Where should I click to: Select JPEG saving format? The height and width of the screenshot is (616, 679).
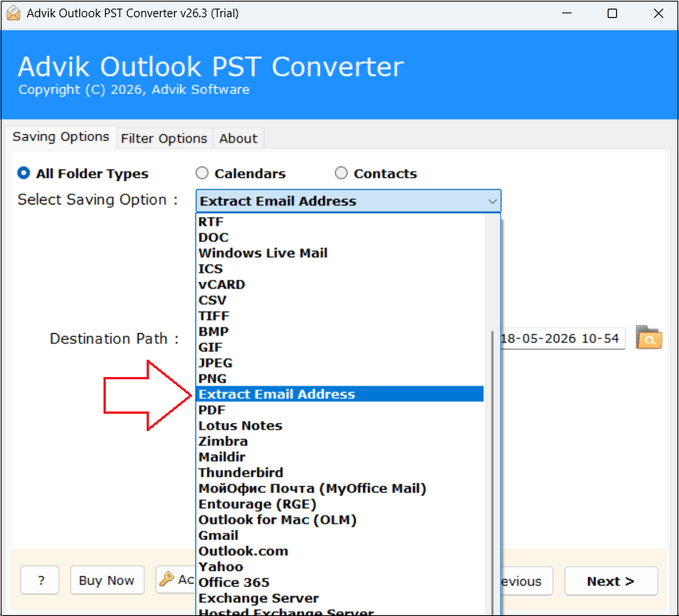(340, 363)
